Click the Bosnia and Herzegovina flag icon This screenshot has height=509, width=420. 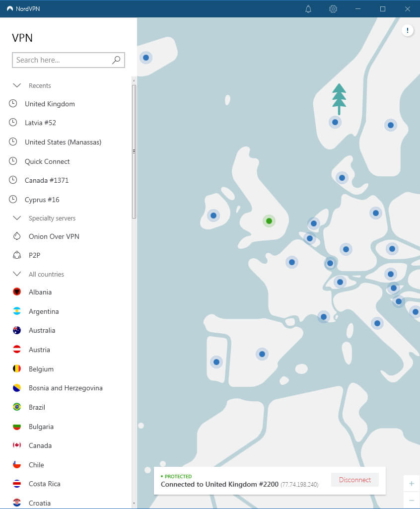(x=17, y=388)
